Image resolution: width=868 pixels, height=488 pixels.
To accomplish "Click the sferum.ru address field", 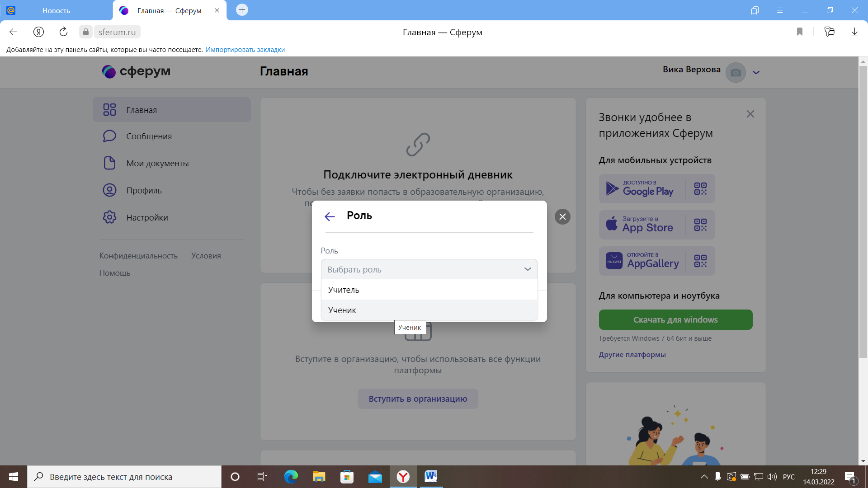I will (117, 32).
